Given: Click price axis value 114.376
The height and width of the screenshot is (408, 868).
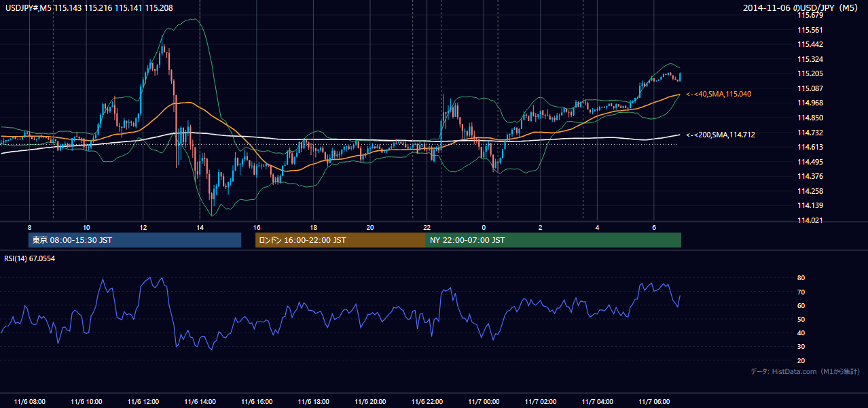Looking at the screenshot, I should tap(810, 176).
